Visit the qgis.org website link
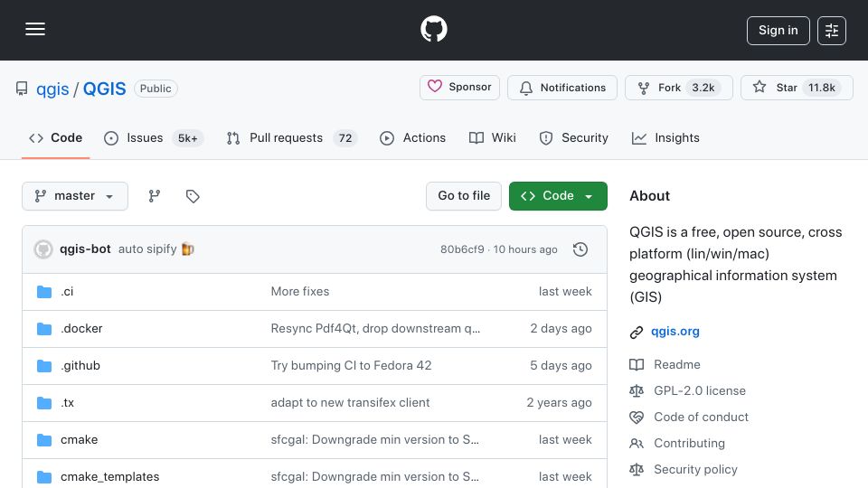 point(675,332)
